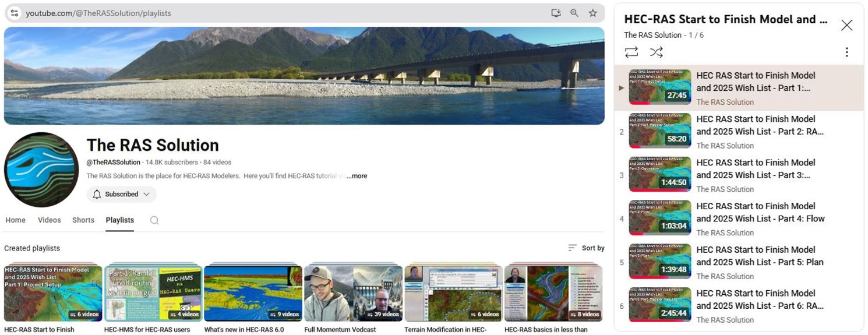Switch to the Shorts tab
The width and height of the screenshot is (868, 335).
coord(83,220)
